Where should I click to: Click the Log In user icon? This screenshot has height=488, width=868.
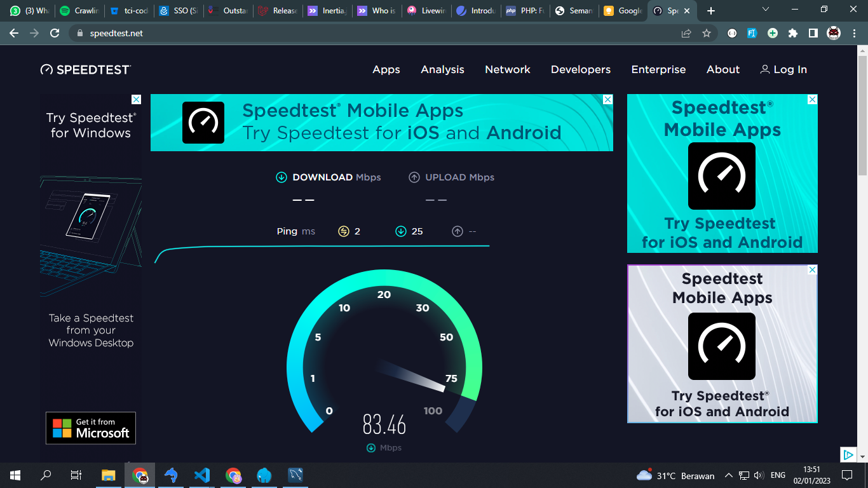coord(764,69)
